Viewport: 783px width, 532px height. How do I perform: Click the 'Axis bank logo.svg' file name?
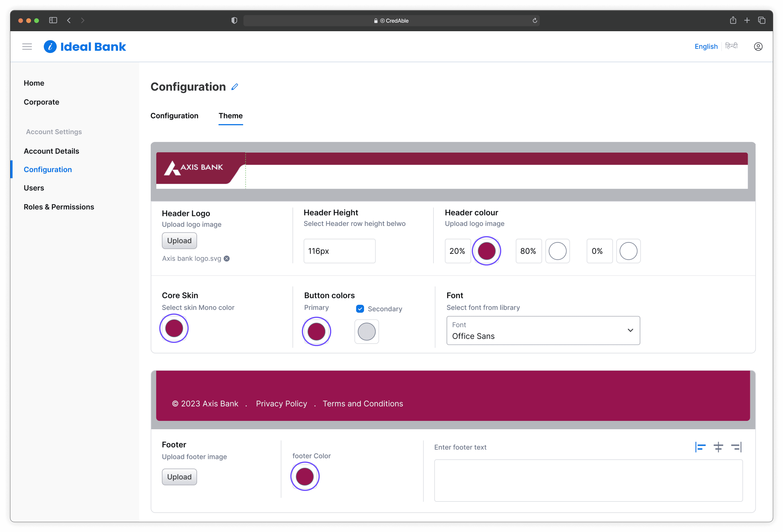click(191, 259)
